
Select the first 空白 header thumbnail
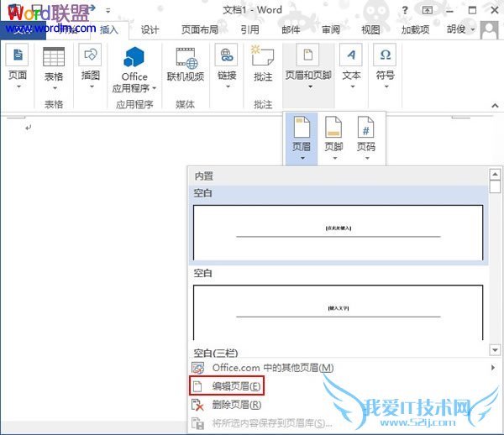click(339, 233)
